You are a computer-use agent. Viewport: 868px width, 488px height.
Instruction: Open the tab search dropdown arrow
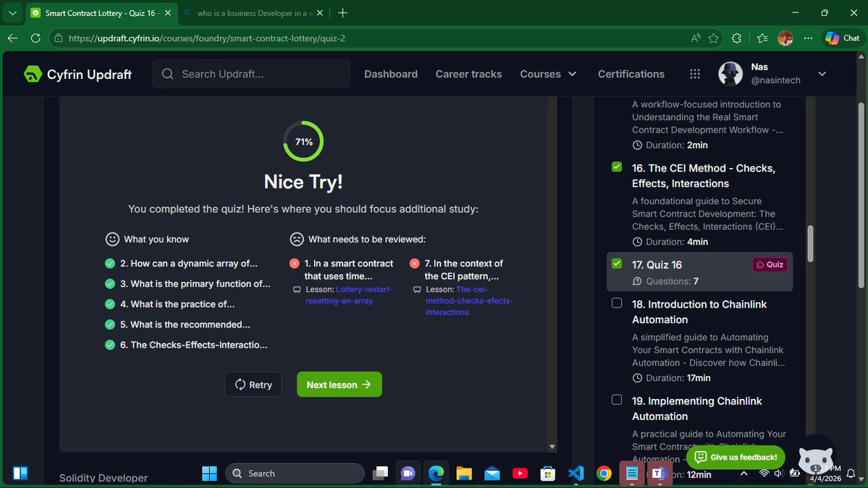pyautogui.click(x=12, y=13)
